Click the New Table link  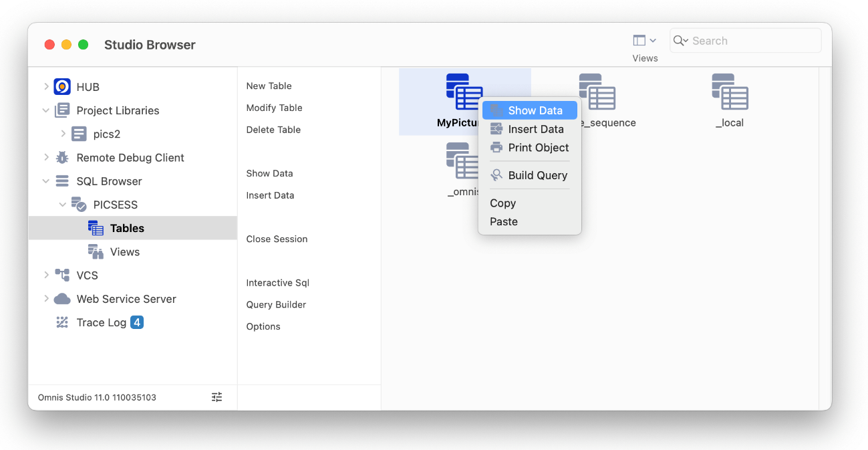pyautogui.click(x=269, y=86)
